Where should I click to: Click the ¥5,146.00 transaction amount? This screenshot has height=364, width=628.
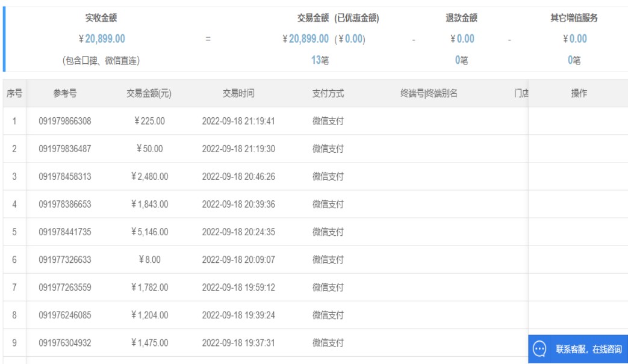[x=149, y=232]
